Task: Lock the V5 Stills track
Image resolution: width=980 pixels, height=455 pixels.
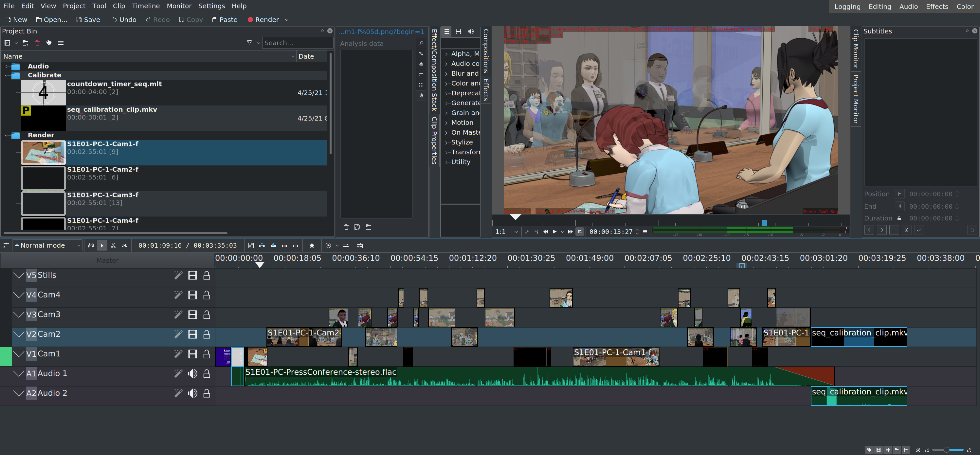Action: tap(207, 275)
